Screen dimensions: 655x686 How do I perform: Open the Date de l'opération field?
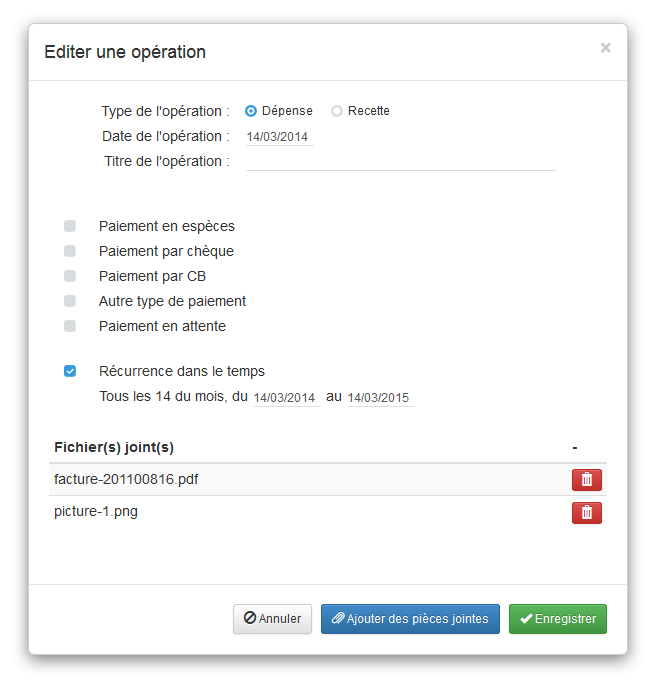tap(279, 137)
